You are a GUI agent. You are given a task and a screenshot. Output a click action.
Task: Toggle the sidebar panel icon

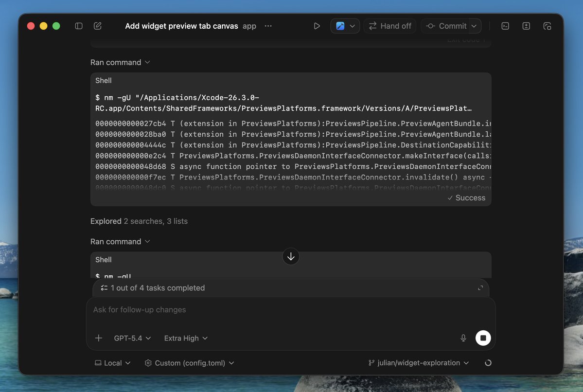click(78, 26)
